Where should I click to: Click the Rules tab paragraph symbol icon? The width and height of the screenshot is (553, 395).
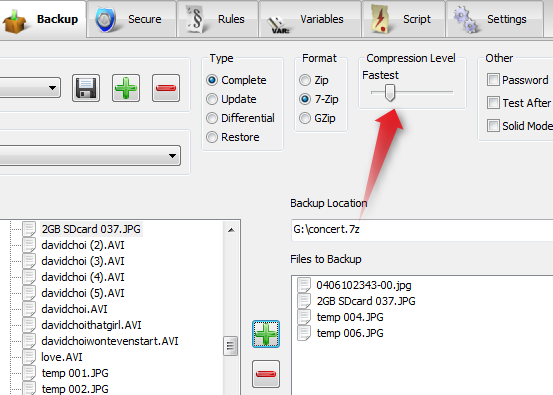[x=195, y=19]
